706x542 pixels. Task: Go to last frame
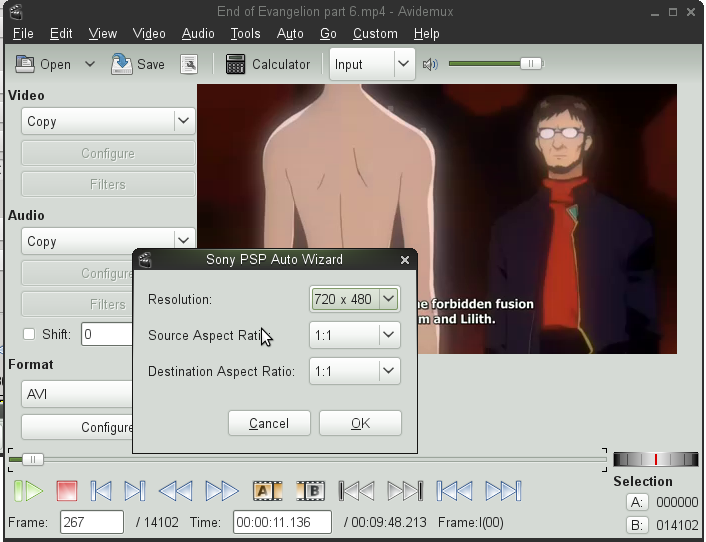click(503, 491)
